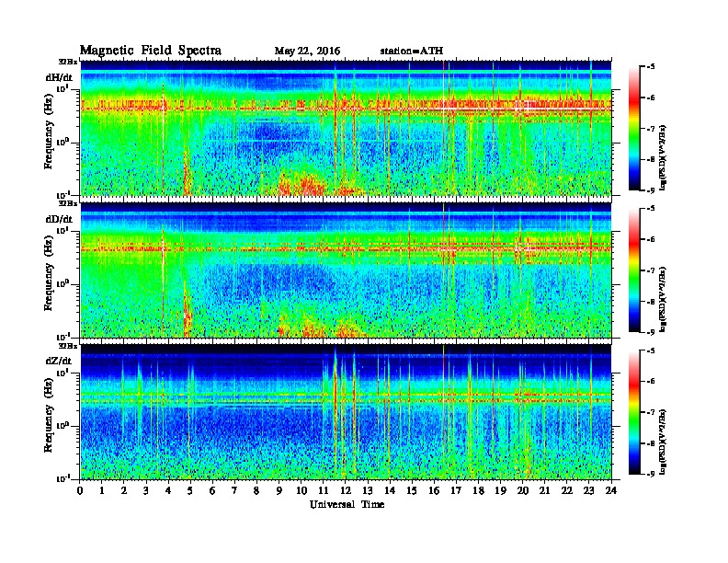Click the hour 10 tick label on time axis
728x563 pixels.
(x=301, y=490)
